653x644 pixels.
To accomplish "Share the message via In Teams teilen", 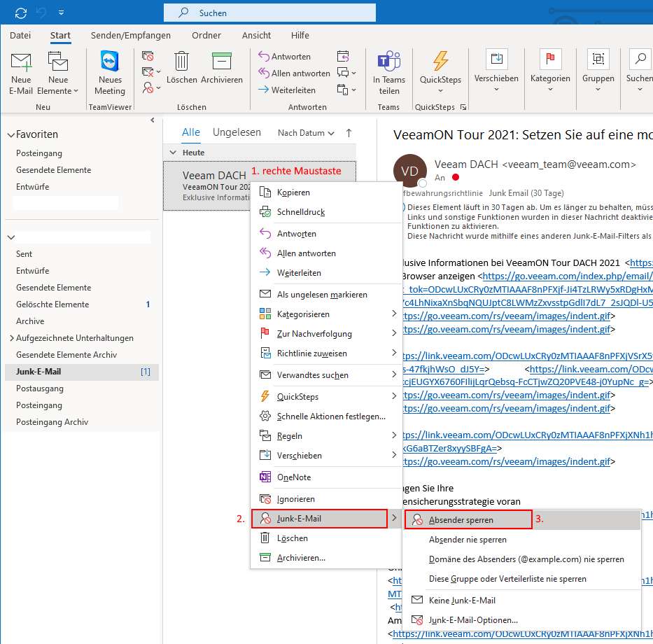I will click(x=389, y=73).
